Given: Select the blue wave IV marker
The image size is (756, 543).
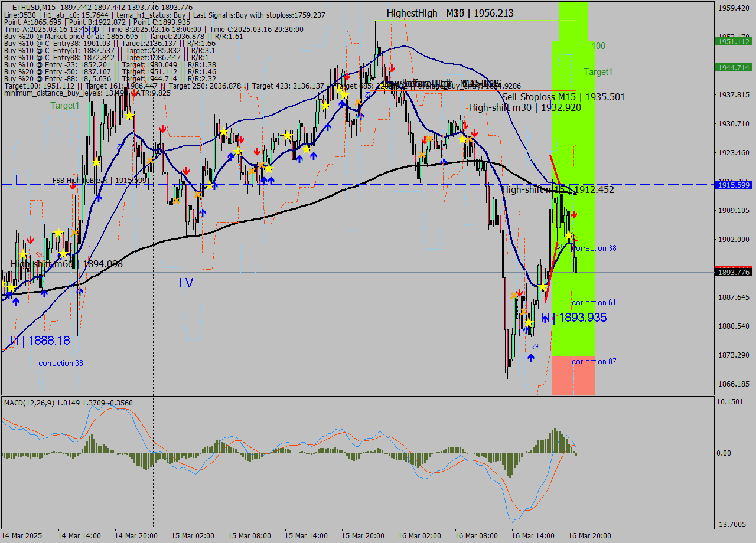Looking at the screenshot, I should [x=186, y=283].
